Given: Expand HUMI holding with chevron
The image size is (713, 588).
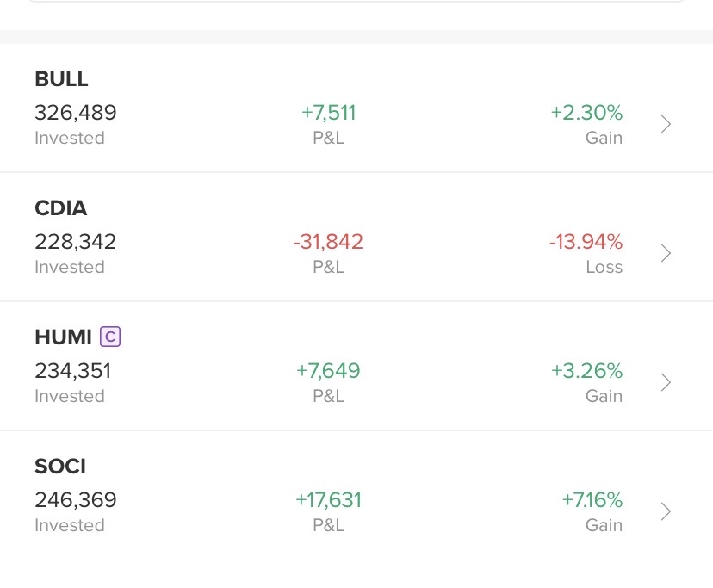Looking at the screenshot, I should pos(666,382).
